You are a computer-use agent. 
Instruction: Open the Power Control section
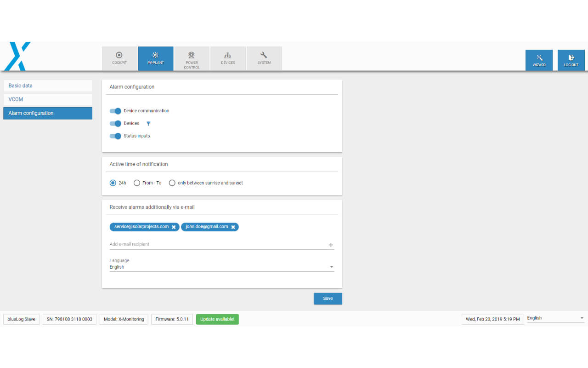coord(192,58)
